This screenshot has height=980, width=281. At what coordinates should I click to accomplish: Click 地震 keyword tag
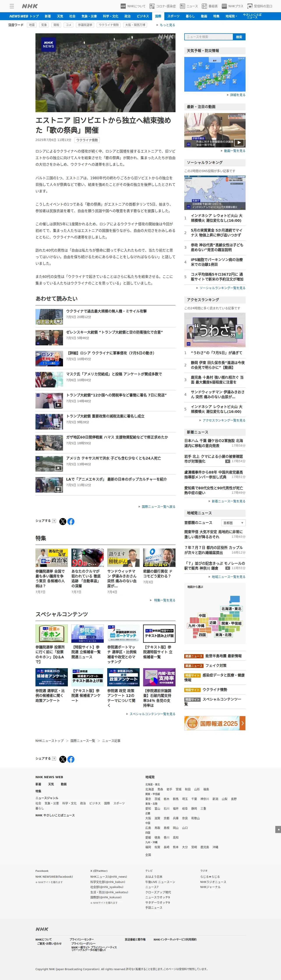[32, 25]
